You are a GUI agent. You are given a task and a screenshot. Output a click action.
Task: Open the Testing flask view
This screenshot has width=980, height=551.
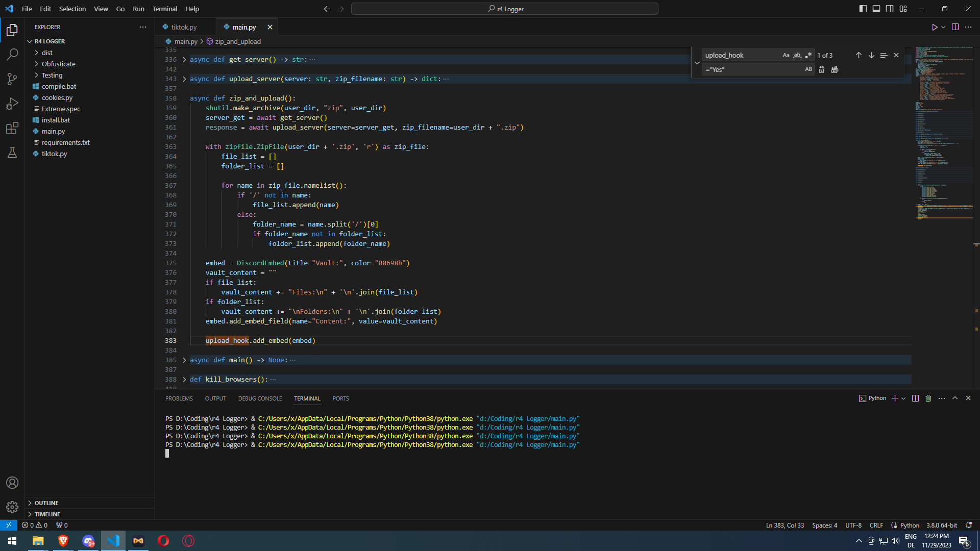click(x=12, y=153)
